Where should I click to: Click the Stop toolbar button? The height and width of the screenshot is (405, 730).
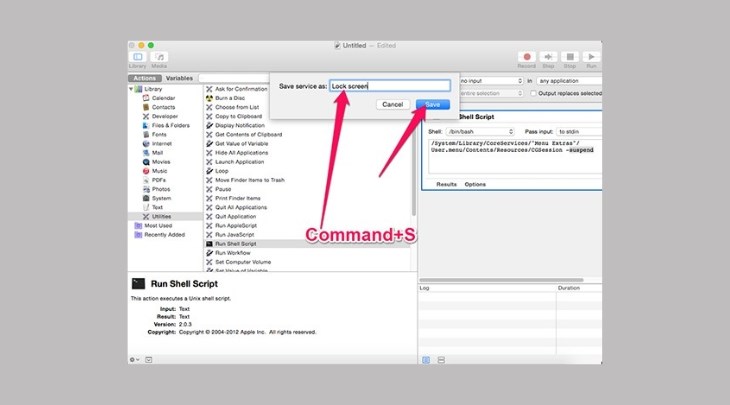click(x=570, y=57)
